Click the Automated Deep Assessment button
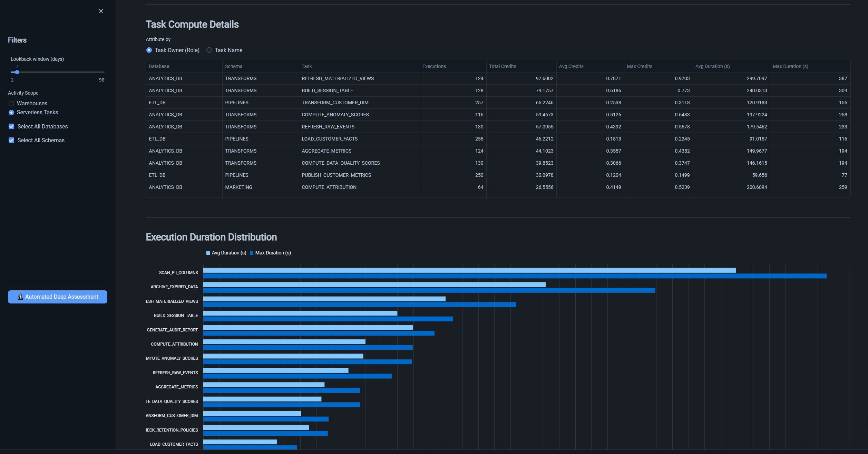Viewport: 868px width, 454px height. [58, 297]
